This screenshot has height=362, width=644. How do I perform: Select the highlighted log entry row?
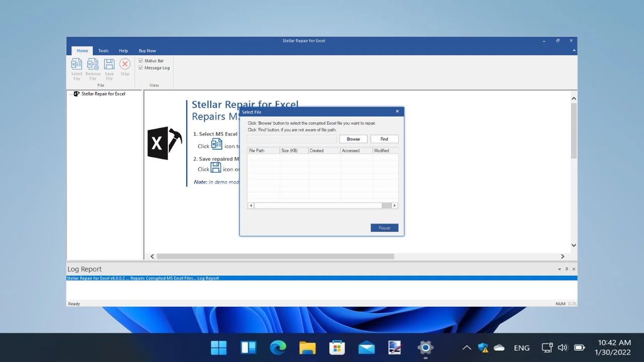pyautogui.click(x=321, y=278)
